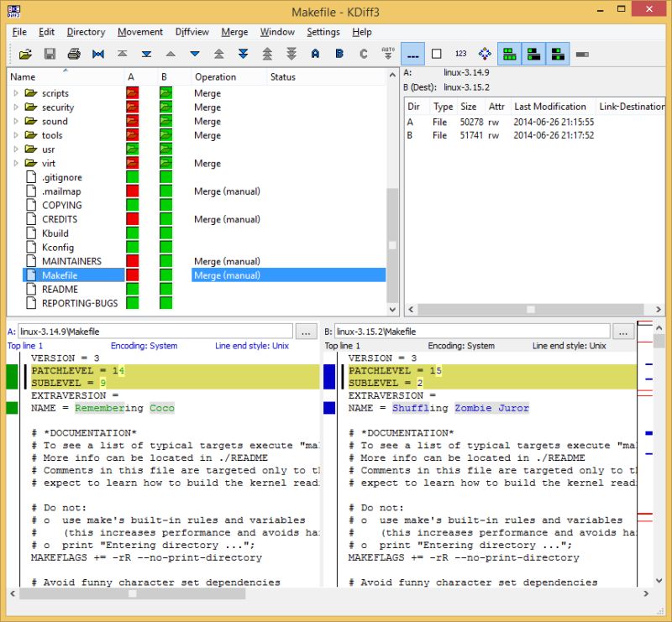The width and height of the screenshot is (672, 622).
Task: Toggle show window A icon
Action: 510,54
